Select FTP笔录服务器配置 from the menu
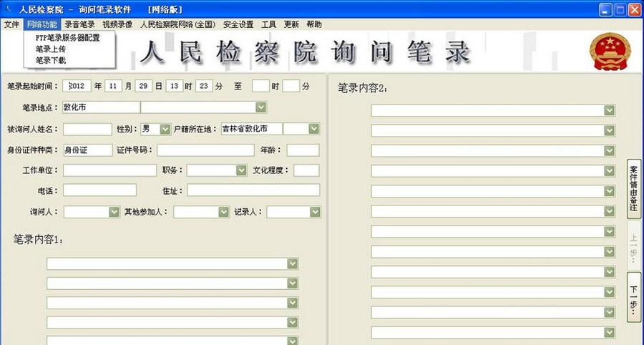644x345 pixels. [68, 38]
